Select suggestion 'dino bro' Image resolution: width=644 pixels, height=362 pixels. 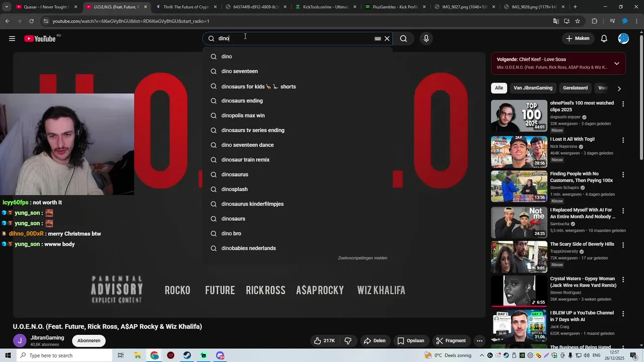click(x=297, y=233)
